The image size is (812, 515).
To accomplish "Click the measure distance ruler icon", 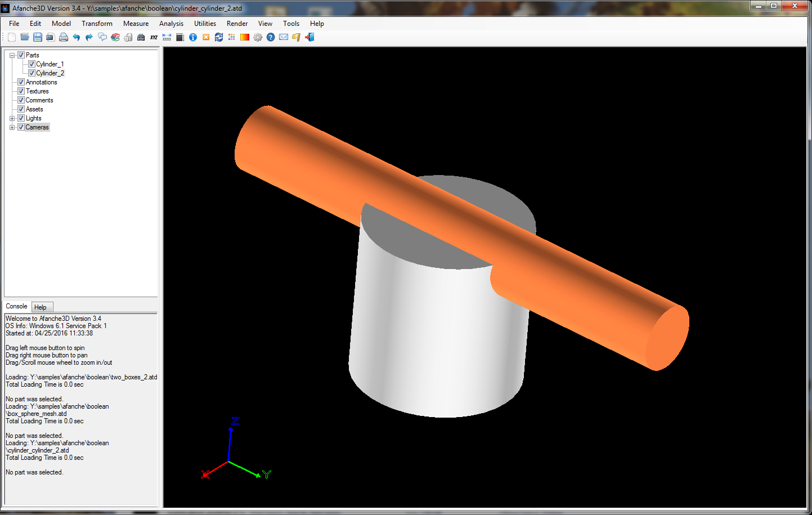I will point(167,37).
